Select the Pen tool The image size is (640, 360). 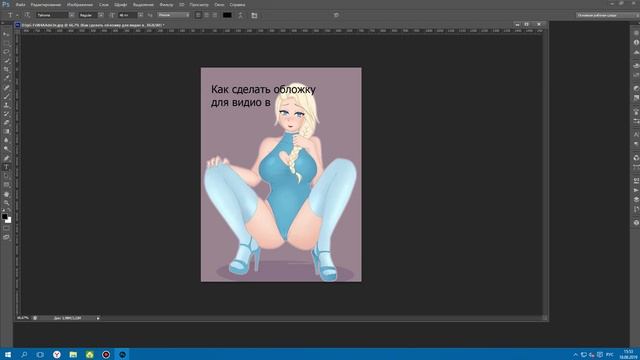pos(6,158)
